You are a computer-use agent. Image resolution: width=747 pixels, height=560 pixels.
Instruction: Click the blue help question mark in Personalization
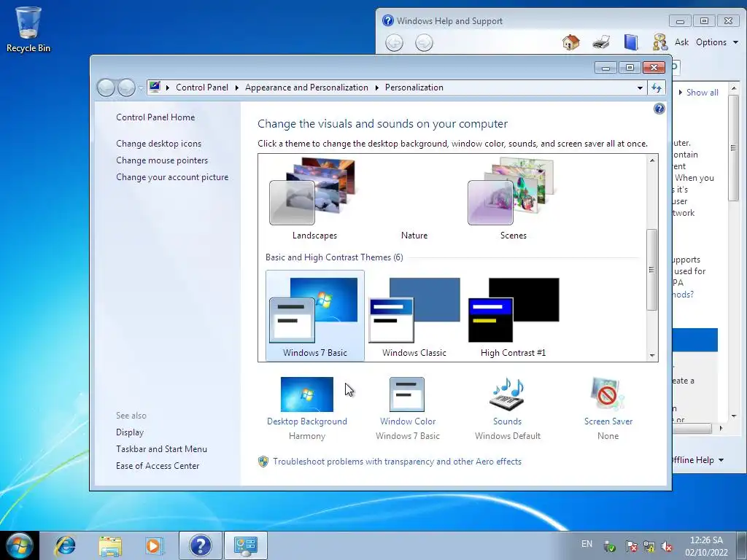pyautogui.click(x=659, y=109)
